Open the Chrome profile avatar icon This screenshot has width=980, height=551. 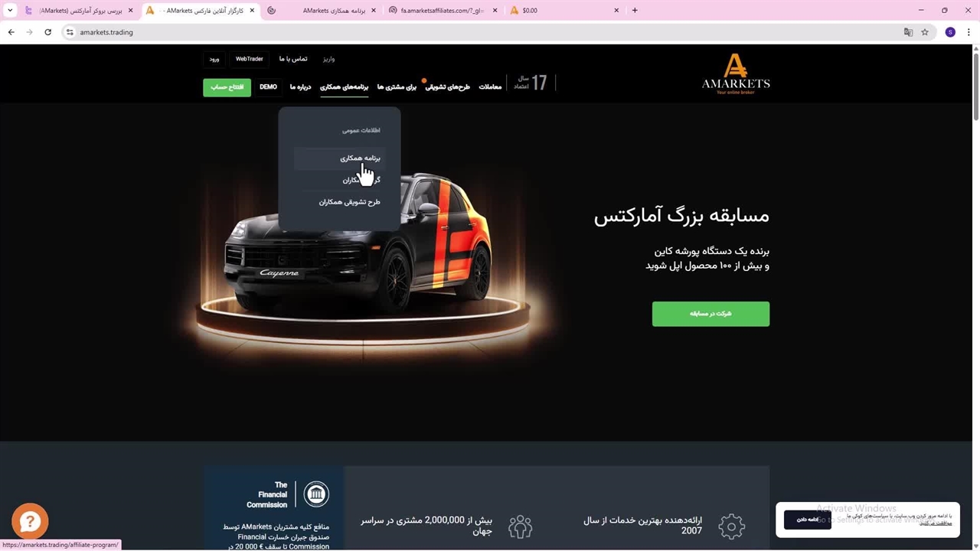(950, 32)
